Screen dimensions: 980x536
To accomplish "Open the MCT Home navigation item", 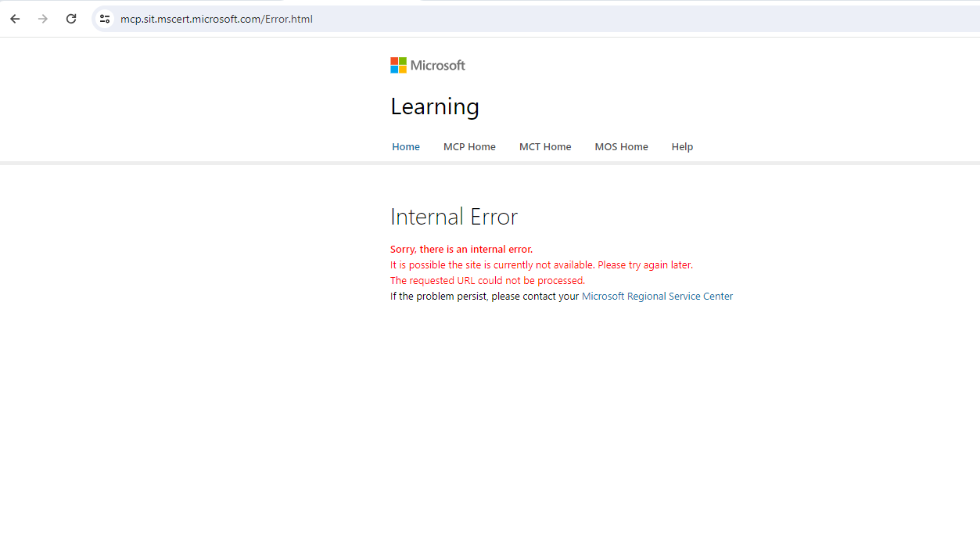I will pyautogui.click(x=545, y=147).
